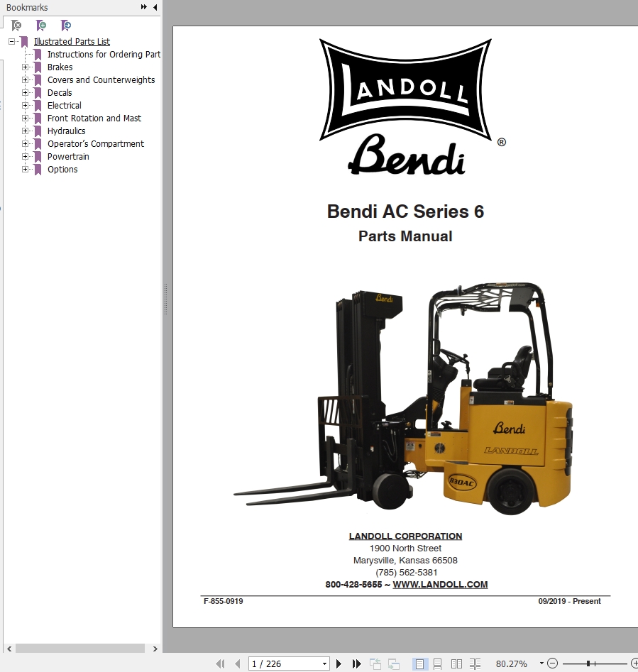Zoom out with the minus button
Image resolution: width=638 pixels, height=672 pixels.
pos(553,663)
